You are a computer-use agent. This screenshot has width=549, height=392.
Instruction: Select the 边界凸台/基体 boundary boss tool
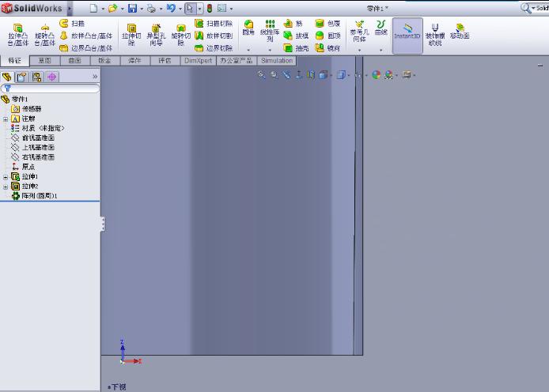85,48
